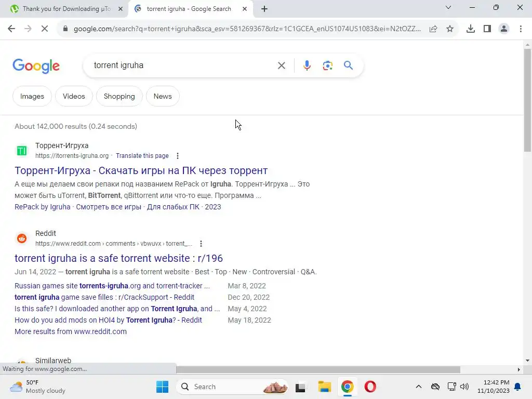
Task: Show hidden system tray icons
Action: (x=419, y=387)
